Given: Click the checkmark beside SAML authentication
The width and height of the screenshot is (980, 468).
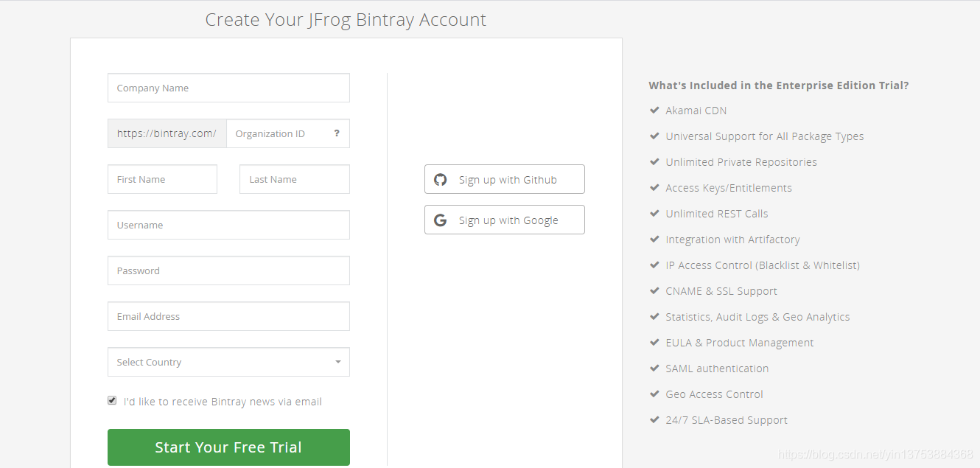Looking at the screenshot, I should coord(654,369).
